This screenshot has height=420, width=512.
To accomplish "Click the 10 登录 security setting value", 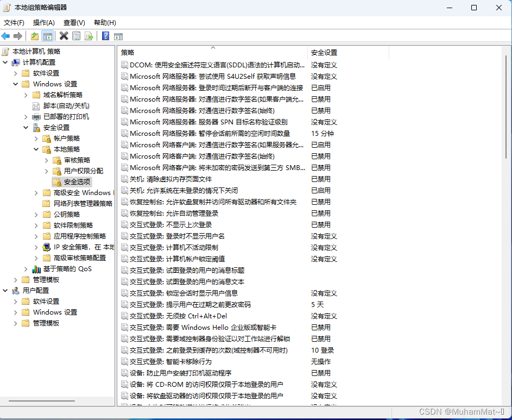I will click(323, 350).
